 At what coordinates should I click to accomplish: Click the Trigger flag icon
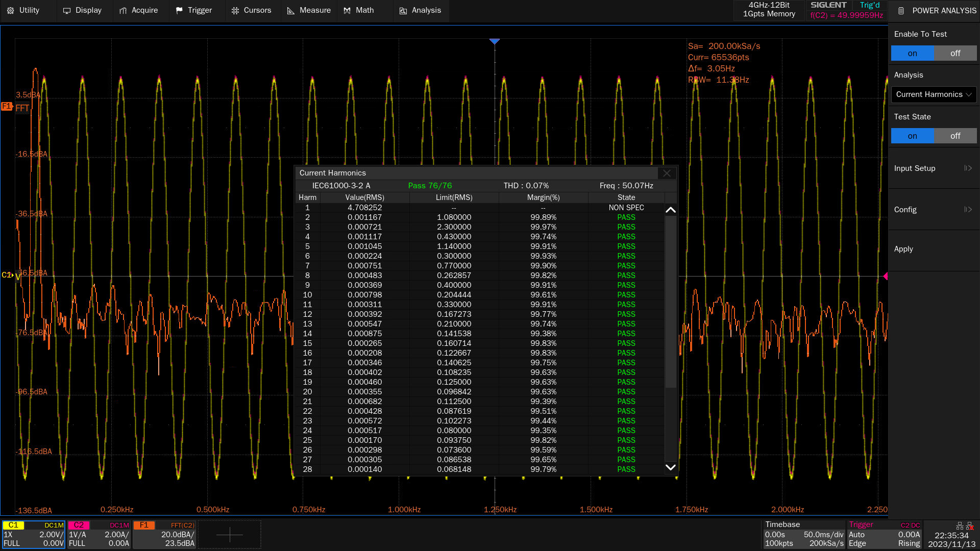tap(179, 11)
